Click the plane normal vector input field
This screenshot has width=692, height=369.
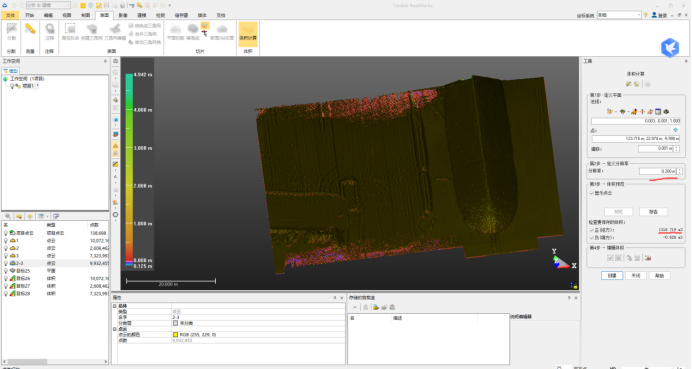(636, 121)
